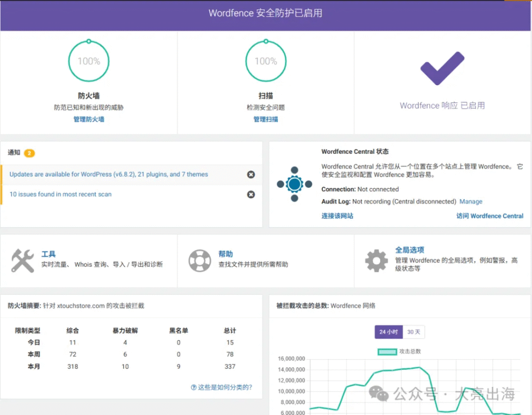
Task: Click the monthly 综合 value 318
Action: [73, 367]
